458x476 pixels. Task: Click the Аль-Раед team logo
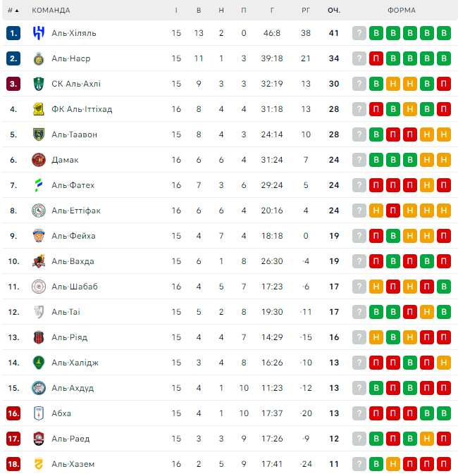(38, 439)
